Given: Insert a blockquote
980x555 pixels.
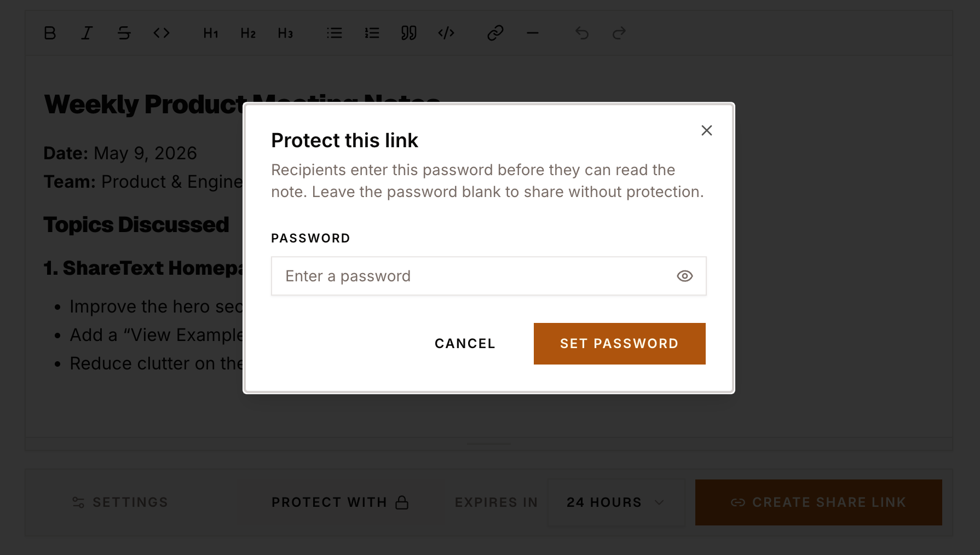Looking at the screenshot, I should pos(409,33).
